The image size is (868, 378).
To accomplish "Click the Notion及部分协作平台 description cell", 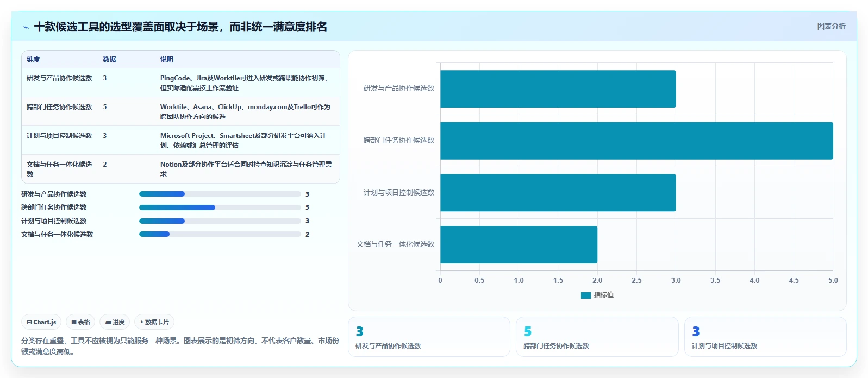I will coord(246,169).
